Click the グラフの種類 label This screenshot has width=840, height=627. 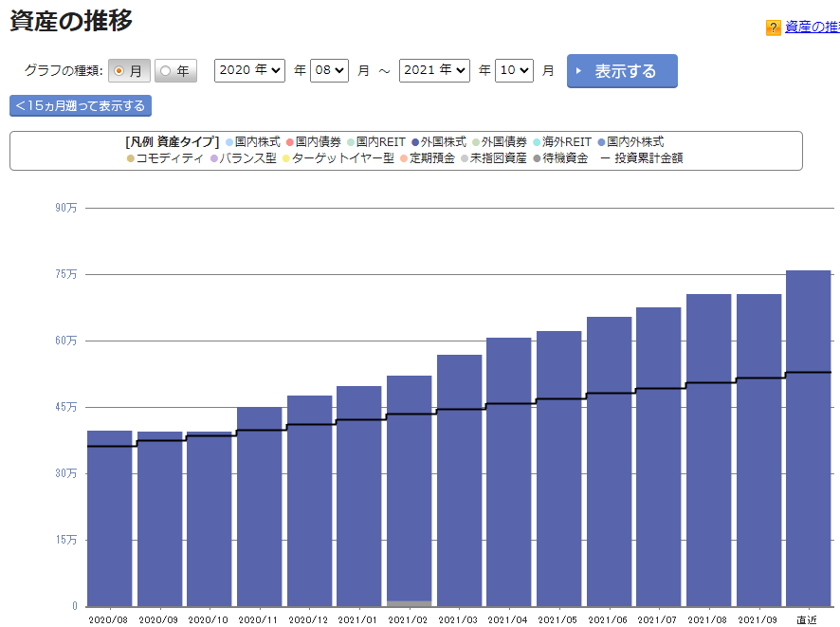pyautogui.click(x=64, y=70)
